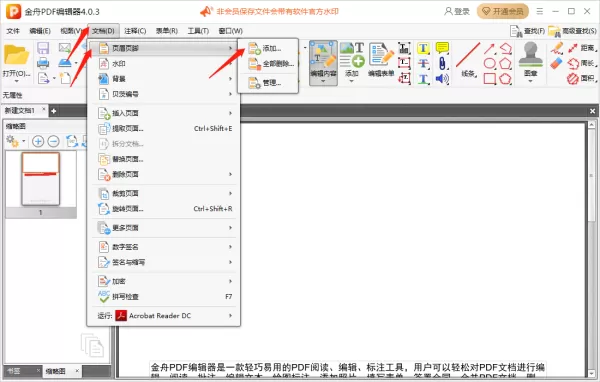Click the blue scanner icon
Image resolution: width=600 pixels, height=382 pixels.
[x=65, y=62]
